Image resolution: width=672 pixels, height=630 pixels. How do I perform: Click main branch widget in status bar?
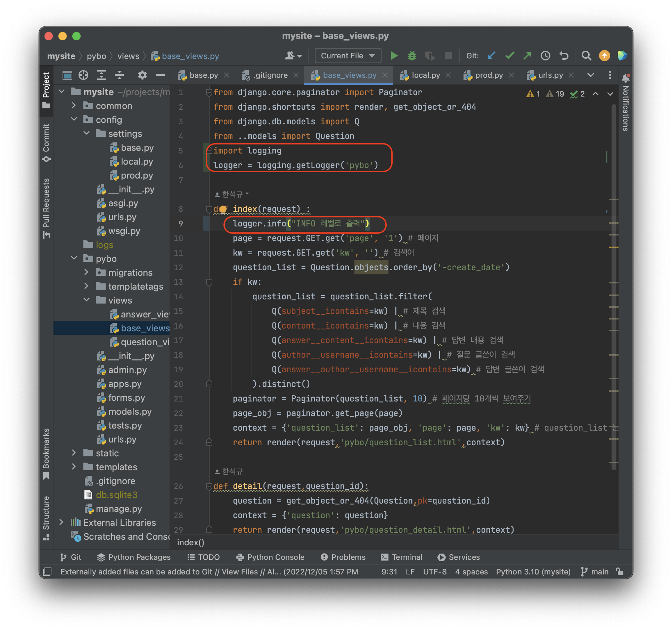click(x=595, y=572)
